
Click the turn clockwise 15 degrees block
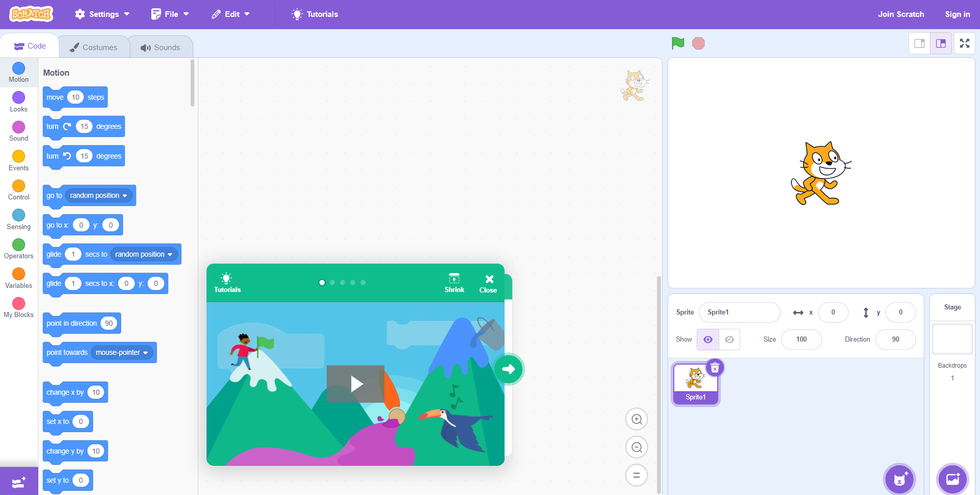click(x=84, y=127)
